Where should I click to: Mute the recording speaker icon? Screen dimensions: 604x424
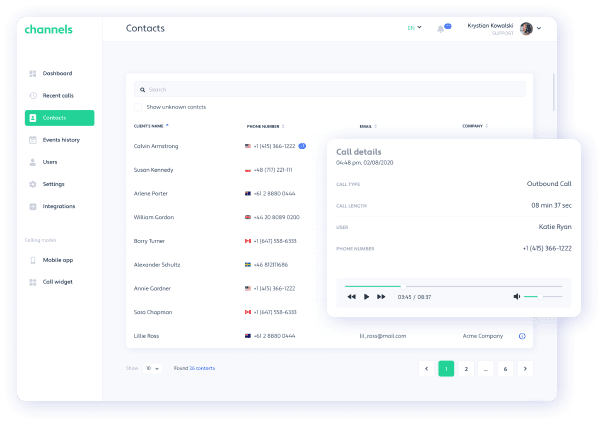[517, 297]
